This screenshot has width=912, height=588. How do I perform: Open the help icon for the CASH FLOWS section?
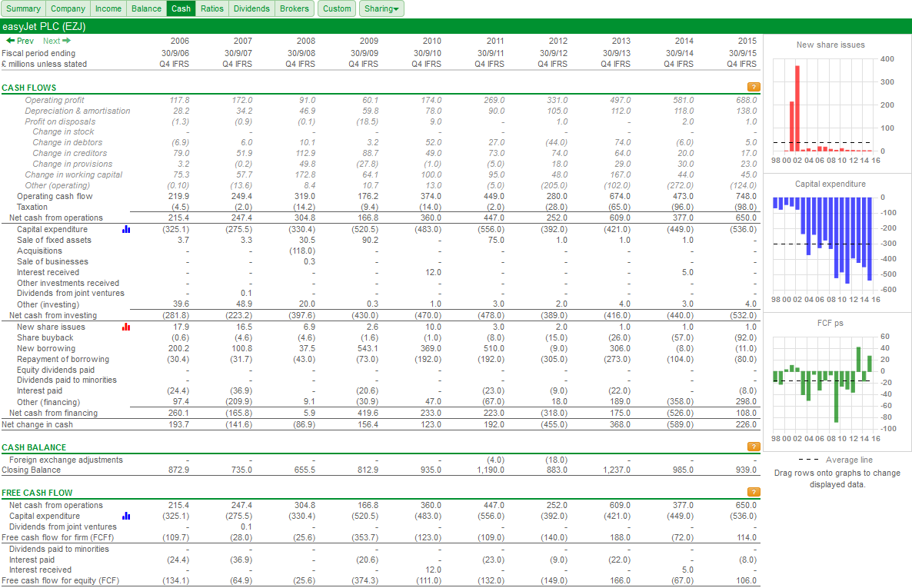[x=754, y=88]
